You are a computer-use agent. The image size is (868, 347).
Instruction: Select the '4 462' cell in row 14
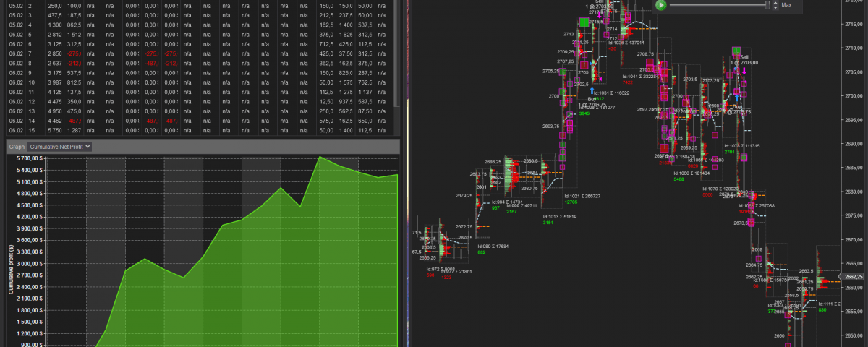[55, 121]
